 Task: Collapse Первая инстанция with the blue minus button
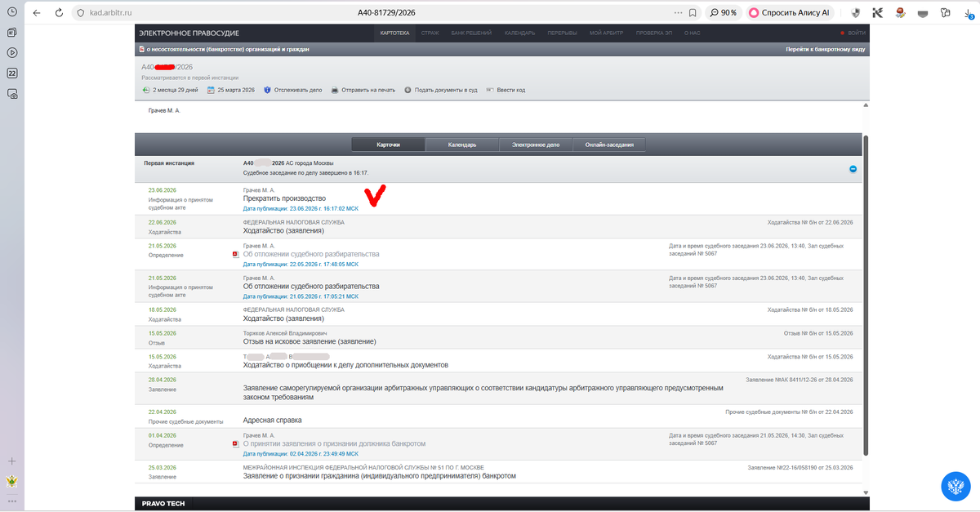click(x=853, y=169)
